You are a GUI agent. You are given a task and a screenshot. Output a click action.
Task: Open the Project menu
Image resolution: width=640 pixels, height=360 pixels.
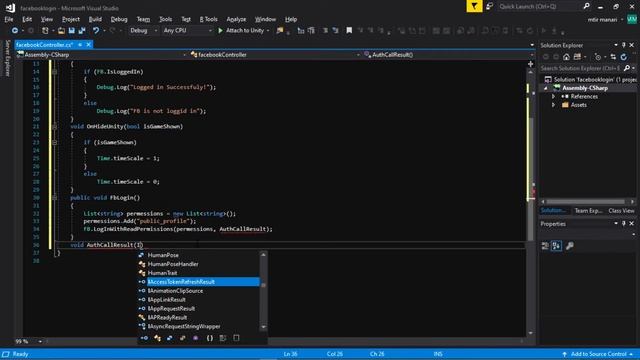click(x=71, y=19)
